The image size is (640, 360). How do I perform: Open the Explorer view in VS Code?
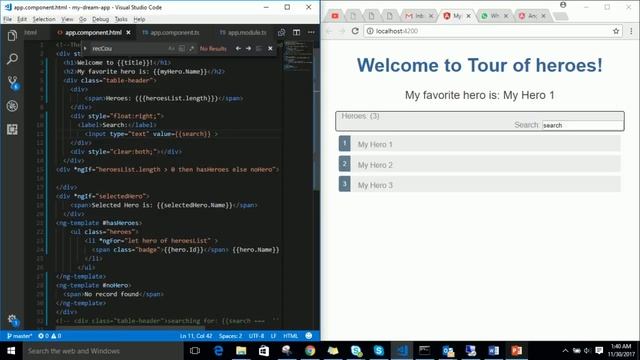(x=12, y=36)
